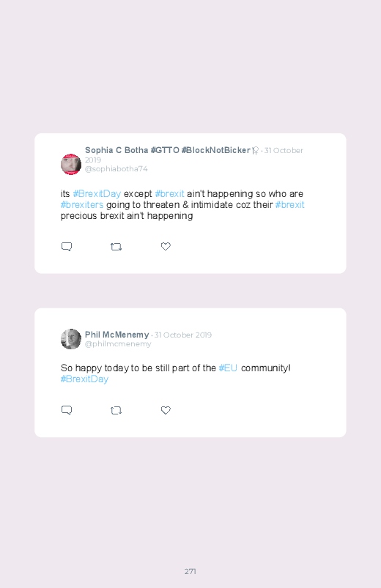Retweet Phil McMenemy's tweet
The width and height of the screenshot is (381, 588).
pyautogui.click(x=116, y=411)
